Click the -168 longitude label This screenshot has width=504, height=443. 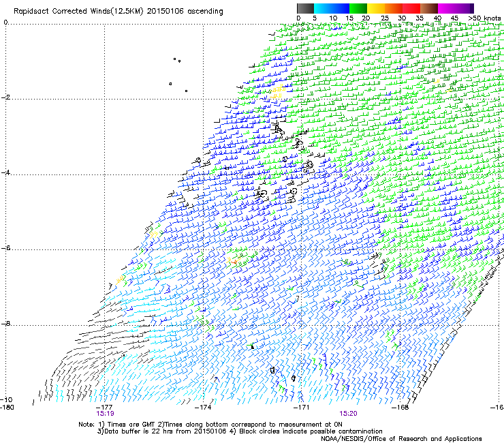(x=400, y=408)
